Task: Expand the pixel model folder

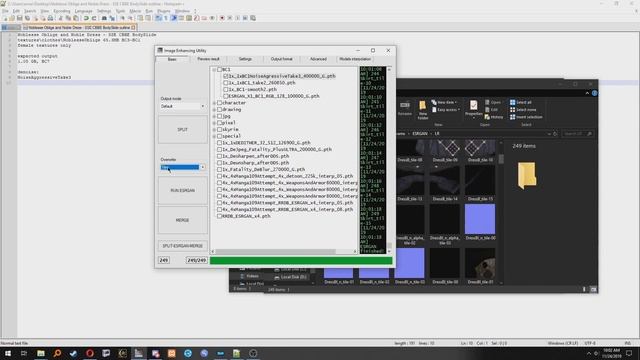Action: pos(214,123)
